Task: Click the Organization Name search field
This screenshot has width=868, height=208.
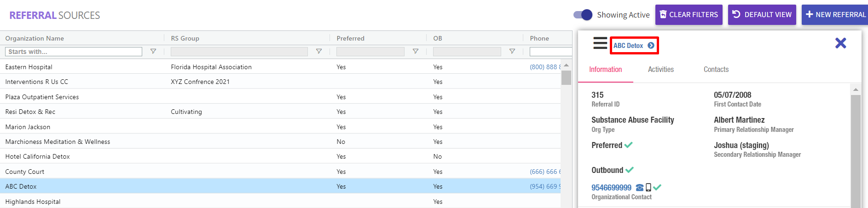Action: [74, 52]
